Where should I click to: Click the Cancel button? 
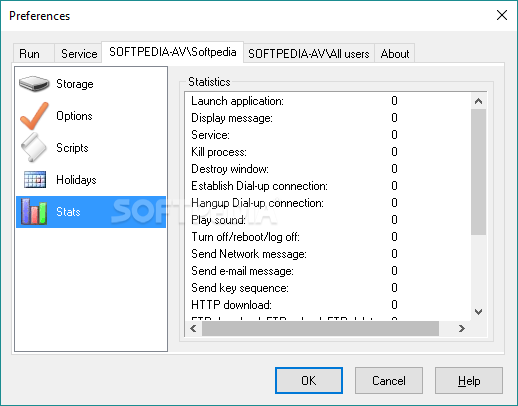pos(389,381)
